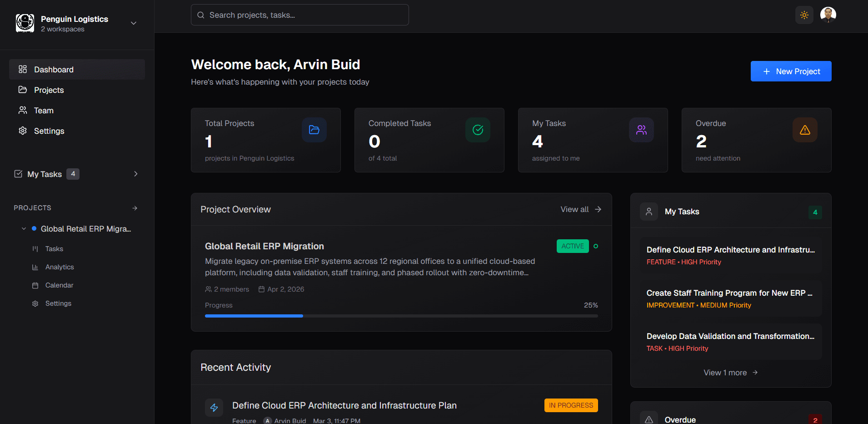Image resolution: width=868 pixels, height=424 pixels.
Task: Click the person icon in My Tasks panel
Action: pos(649,212)
